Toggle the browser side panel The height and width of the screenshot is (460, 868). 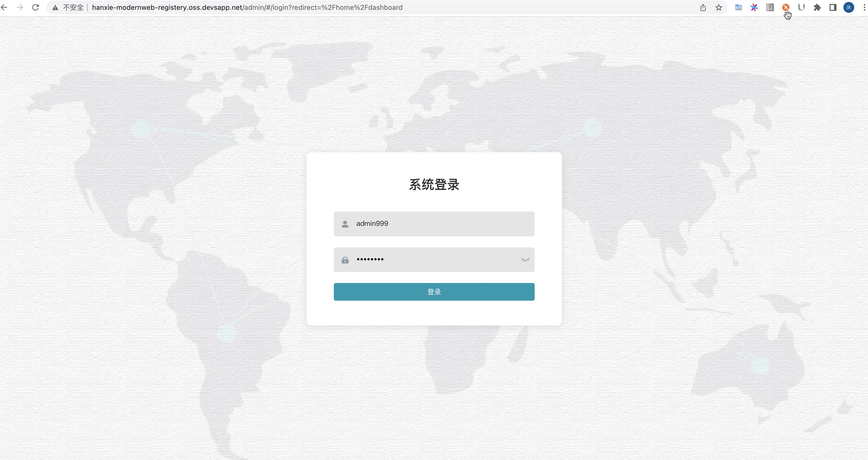(x=833, y=7)
